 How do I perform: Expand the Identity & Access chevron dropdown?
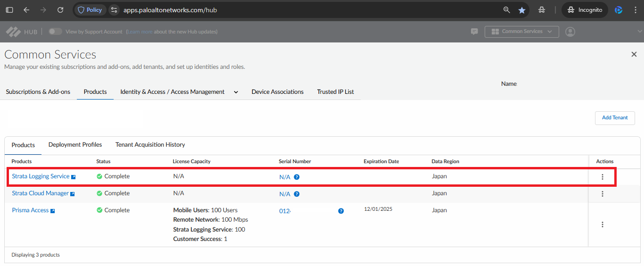pyautogui.click(x=236, y=92)
